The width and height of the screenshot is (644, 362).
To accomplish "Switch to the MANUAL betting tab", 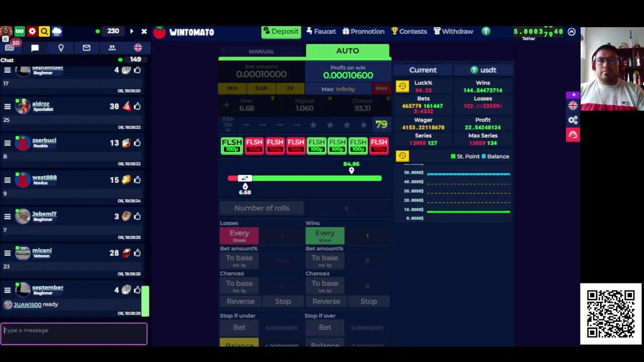I will 261,51.
